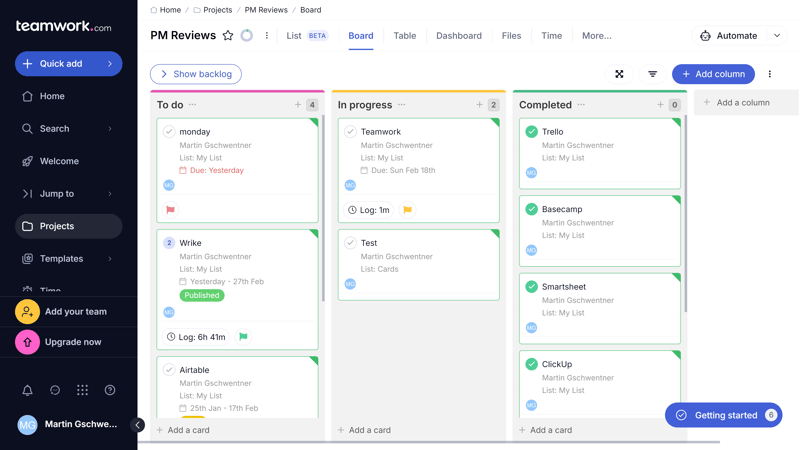Open board settings three-dot menu
This screenshot has width=800, height=450.
[769, 74]
